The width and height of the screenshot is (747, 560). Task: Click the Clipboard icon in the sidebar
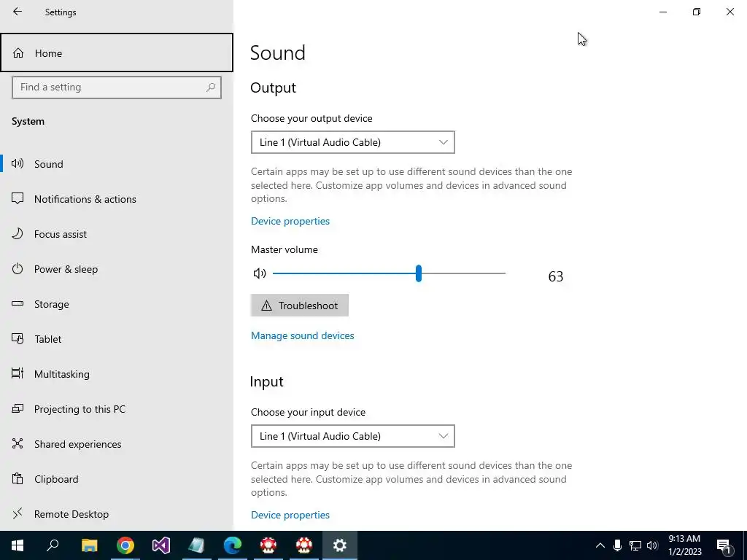[18, 478]
